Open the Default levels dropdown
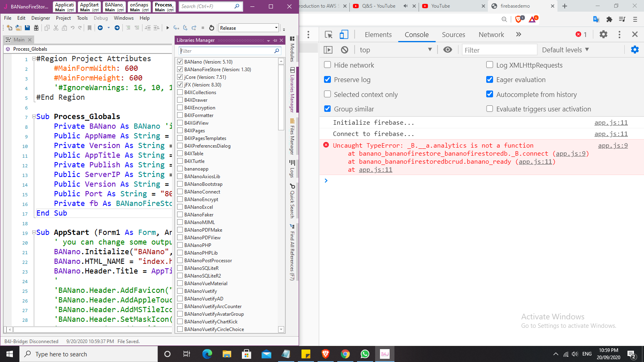The height and width of the screenshot is (362, 644). (x=565, y=50)
